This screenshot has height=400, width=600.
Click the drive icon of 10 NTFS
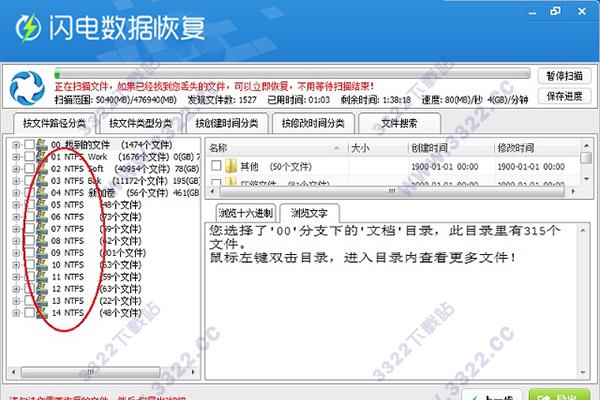[42, 264]
